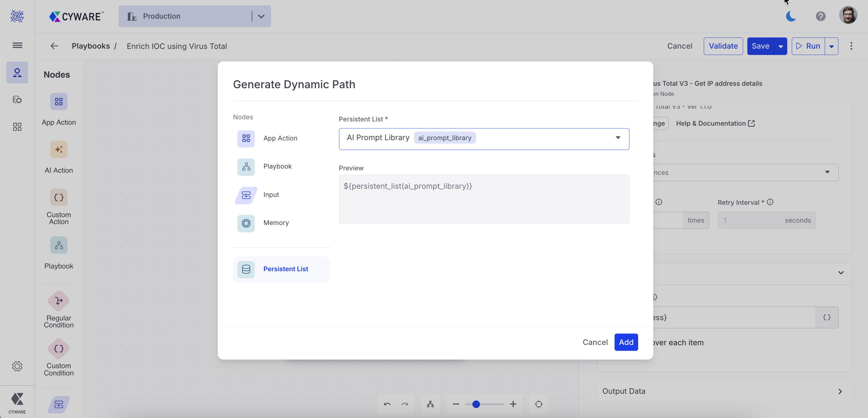
Task: Click the auto-arrange layout icon
Action: [430, 404]
